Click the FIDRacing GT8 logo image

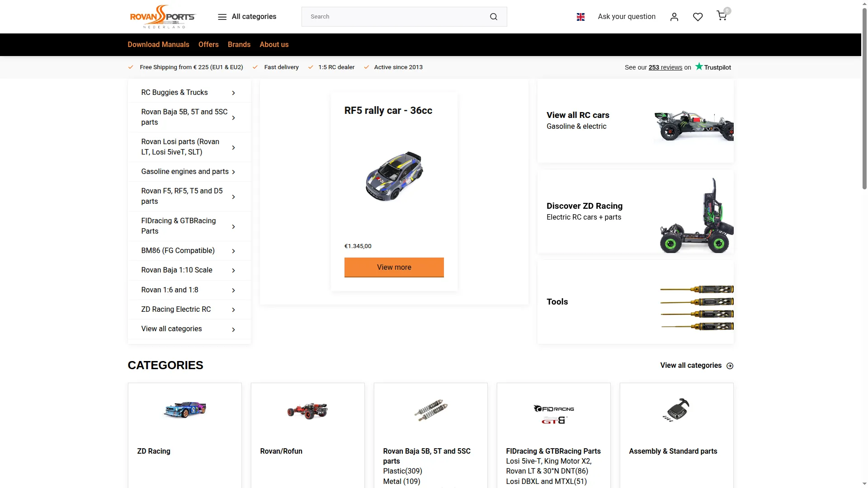(x=554, y=414)
